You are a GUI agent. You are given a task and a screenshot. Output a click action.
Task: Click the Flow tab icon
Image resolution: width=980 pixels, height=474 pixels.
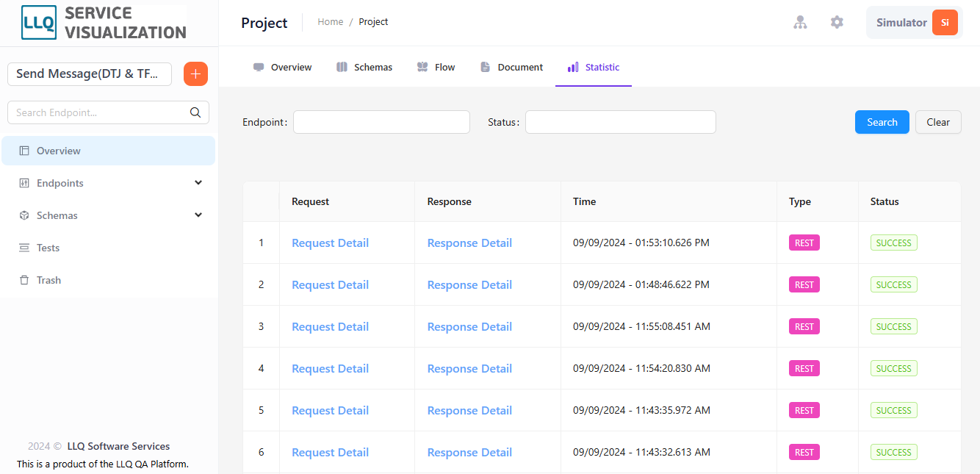click(422, 67)
